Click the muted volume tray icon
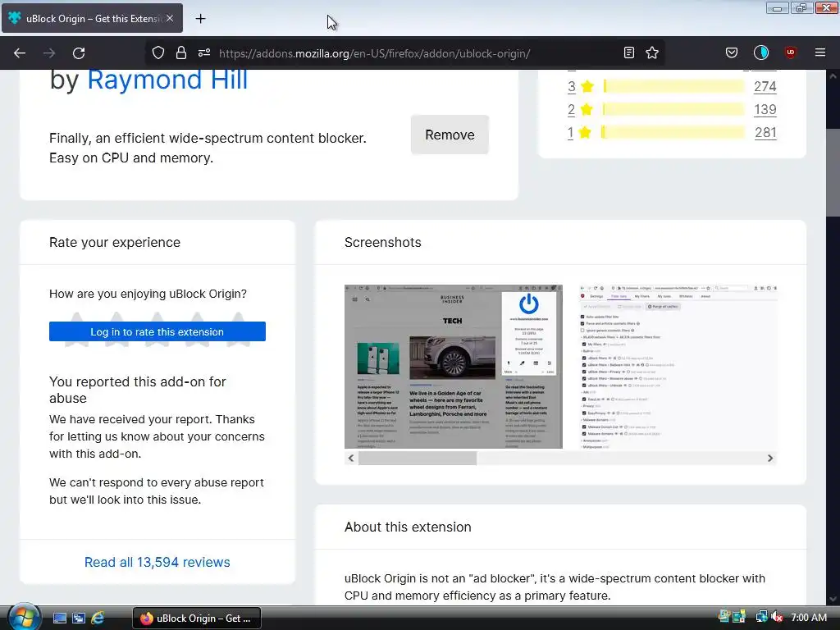The image size is (840, 630). (x=776, y=617)
